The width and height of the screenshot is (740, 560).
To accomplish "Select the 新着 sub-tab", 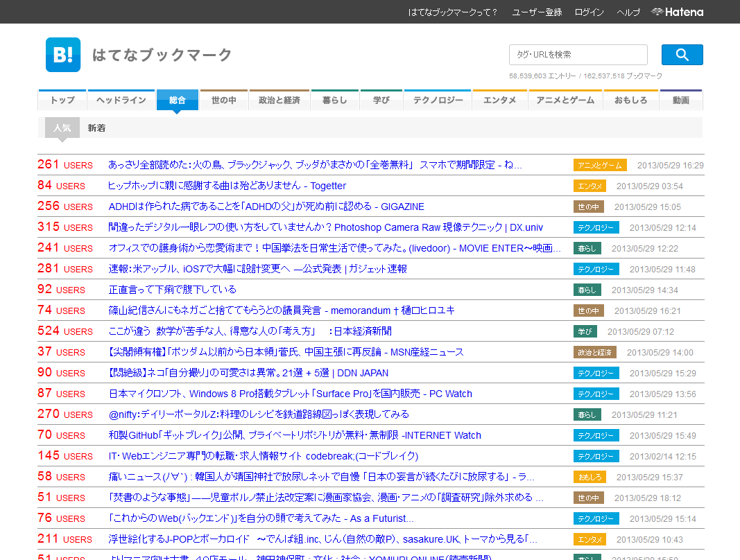I will [x=96, y=128].
